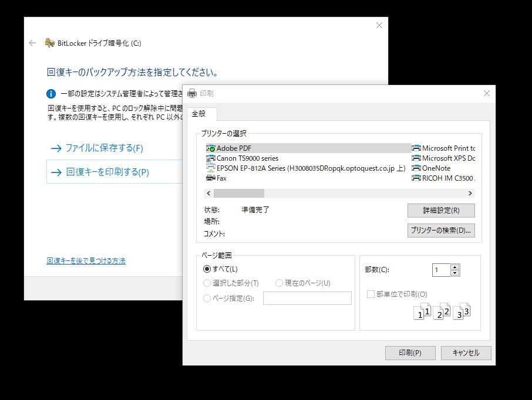532x400 pixels.
Task: Click the printer list left scroll arrow
Action: point(208,193)
